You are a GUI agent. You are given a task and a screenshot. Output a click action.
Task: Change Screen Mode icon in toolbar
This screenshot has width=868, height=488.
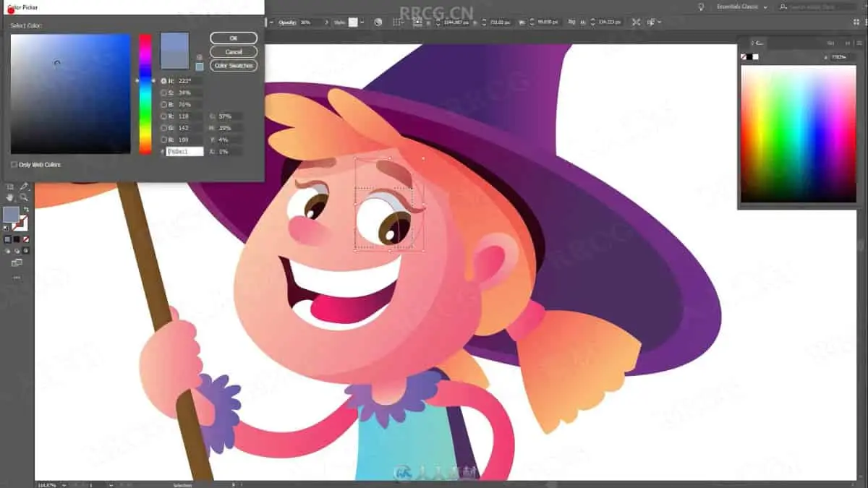(17, 263)
